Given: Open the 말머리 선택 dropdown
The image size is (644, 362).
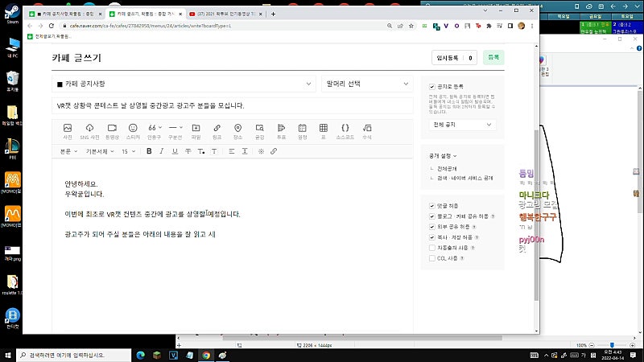Looking at the screenshot, I should [x=367, y=84].
